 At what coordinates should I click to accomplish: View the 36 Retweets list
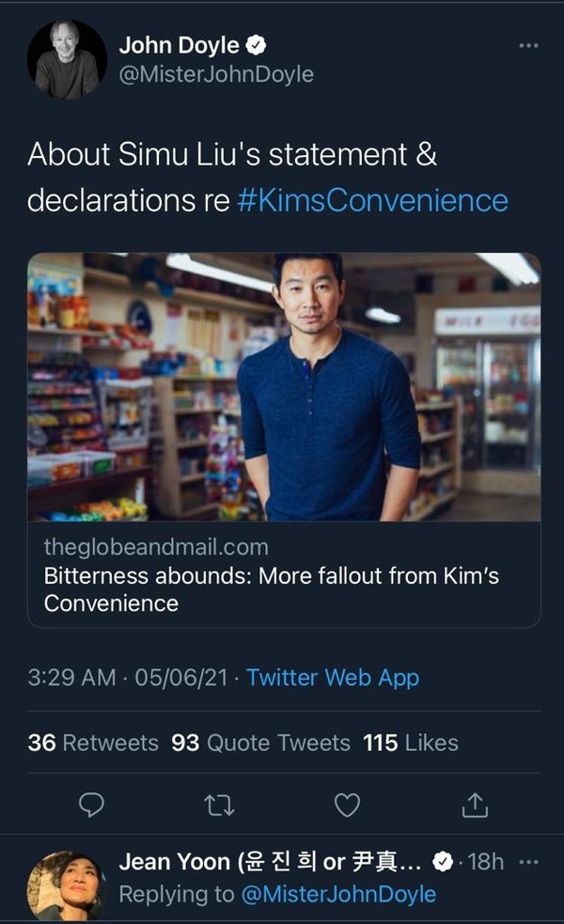95,743
